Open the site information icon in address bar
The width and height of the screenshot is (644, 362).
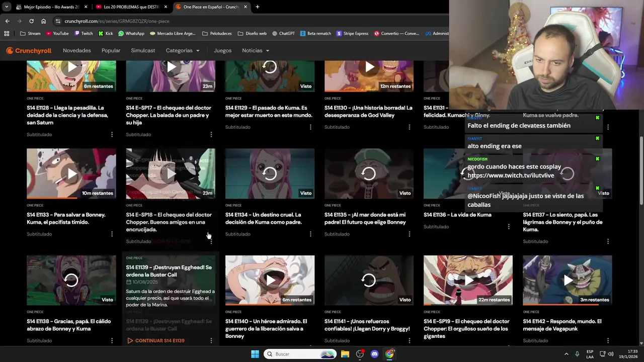(58, 21)
